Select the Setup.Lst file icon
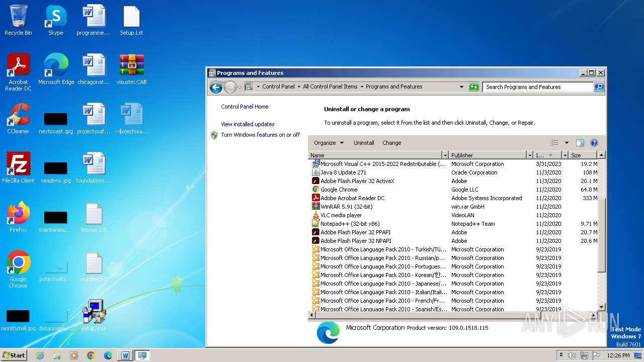Viewport: 644px width, 362px height. pyautogui.click(x=131, y=20)
